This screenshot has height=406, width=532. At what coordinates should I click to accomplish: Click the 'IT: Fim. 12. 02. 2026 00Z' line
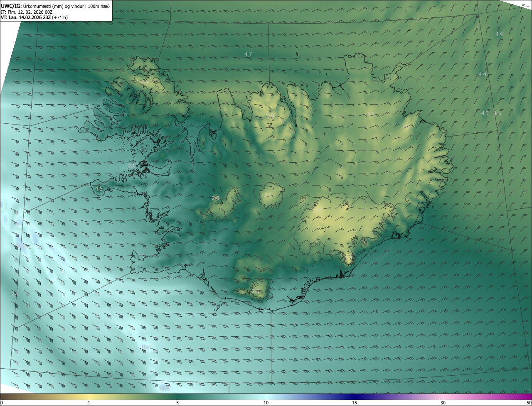coord(27,12)
